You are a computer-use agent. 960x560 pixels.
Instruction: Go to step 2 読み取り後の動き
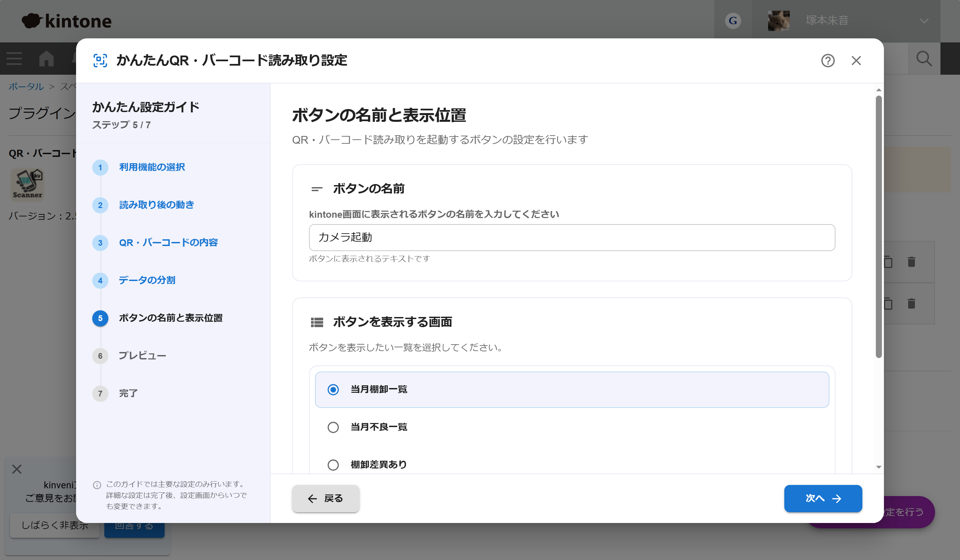156,205
